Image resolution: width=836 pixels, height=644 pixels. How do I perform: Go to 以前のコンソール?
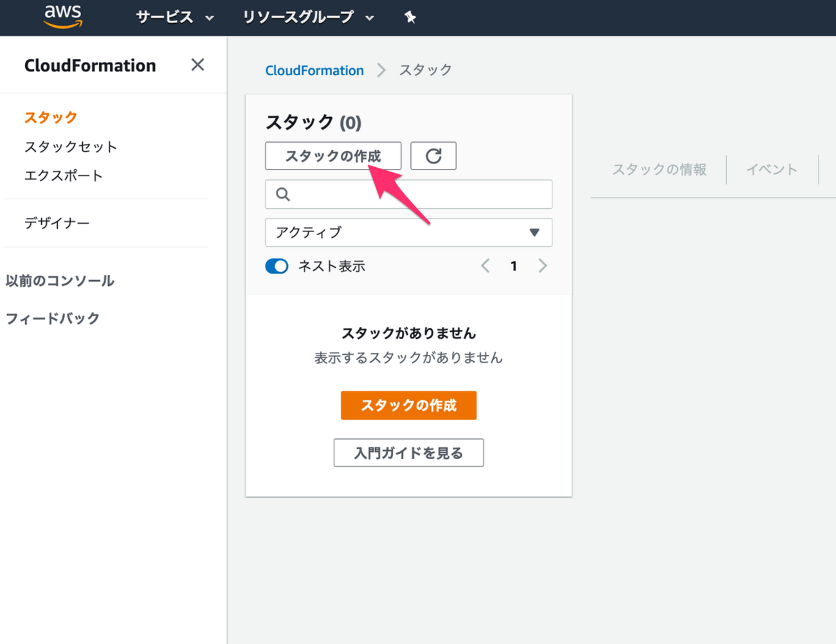(x=60, y=281)
